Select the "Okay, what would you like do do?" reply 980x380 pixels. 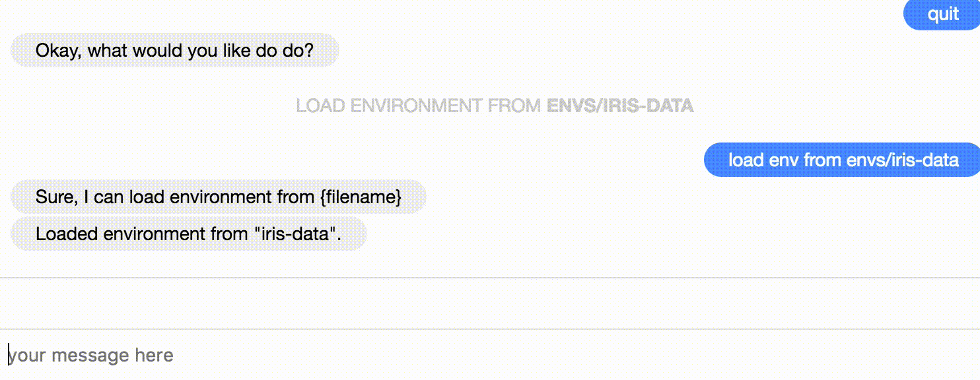(174, 50)
